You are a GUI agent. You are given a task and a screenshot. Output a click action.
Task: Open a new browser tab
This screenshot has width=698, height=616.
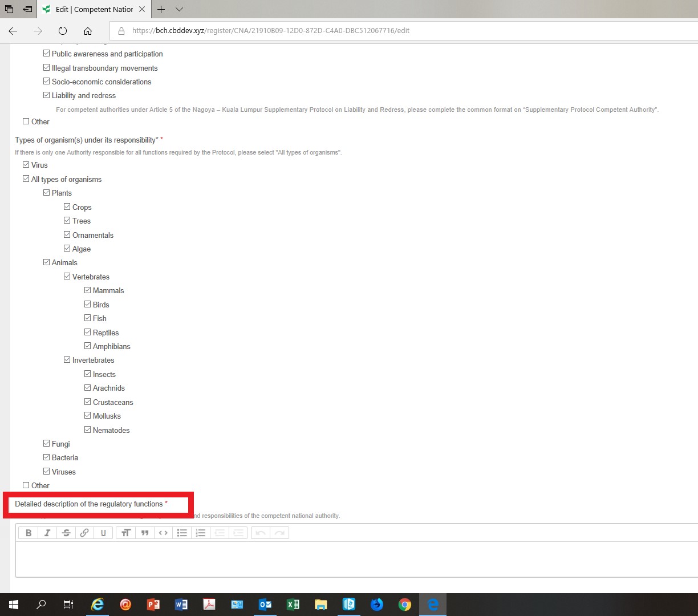161,9
